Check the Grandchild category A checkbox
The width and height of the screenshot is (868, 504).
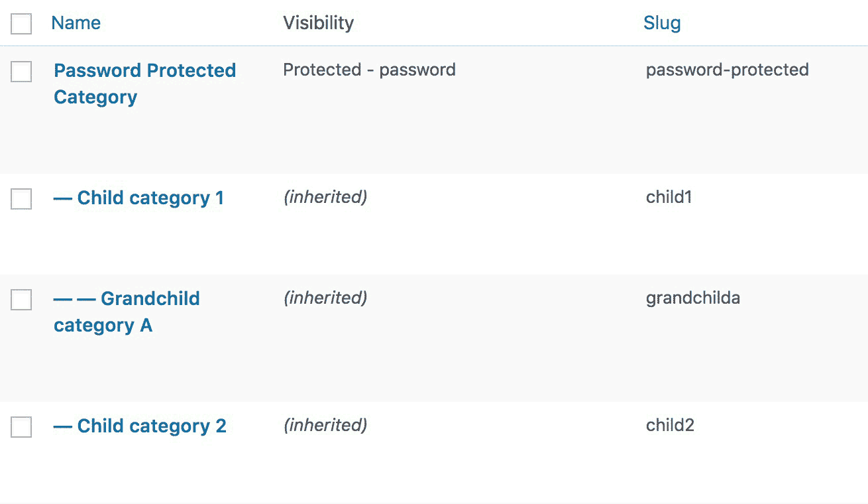click(21, 300)
